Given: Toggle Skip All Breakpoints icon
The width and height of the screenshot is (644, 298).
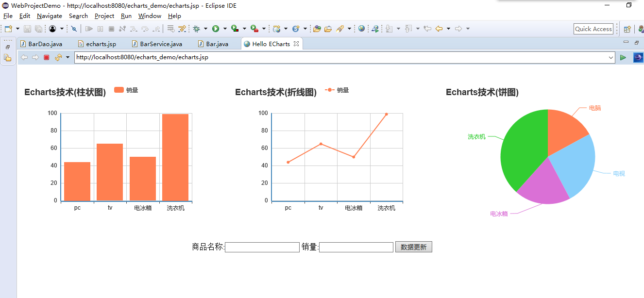Looking at the screenshot, I should click(74, 29).
